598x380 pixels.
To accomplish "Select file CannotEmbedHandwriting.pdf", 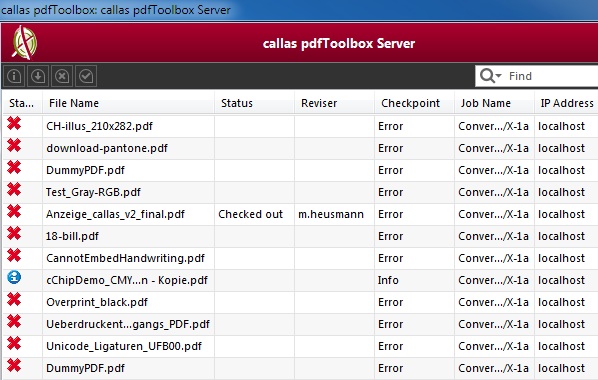I will (x=125, y=258).
